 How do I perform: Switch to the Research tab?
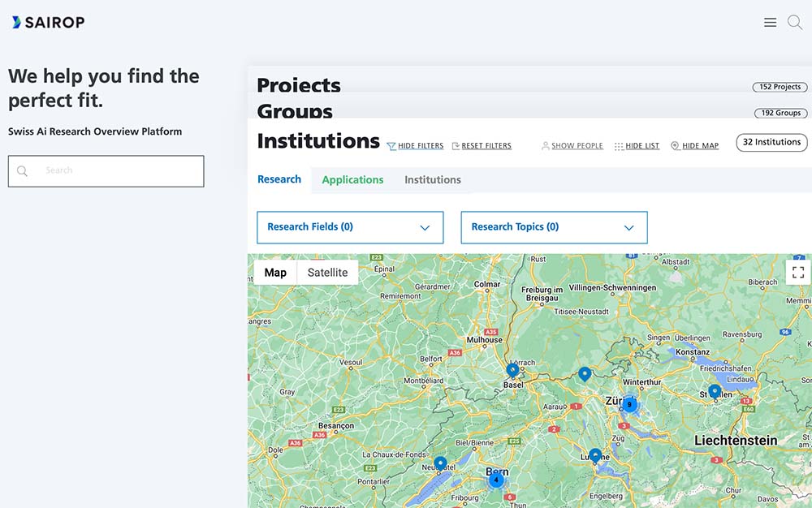point(279,179)
